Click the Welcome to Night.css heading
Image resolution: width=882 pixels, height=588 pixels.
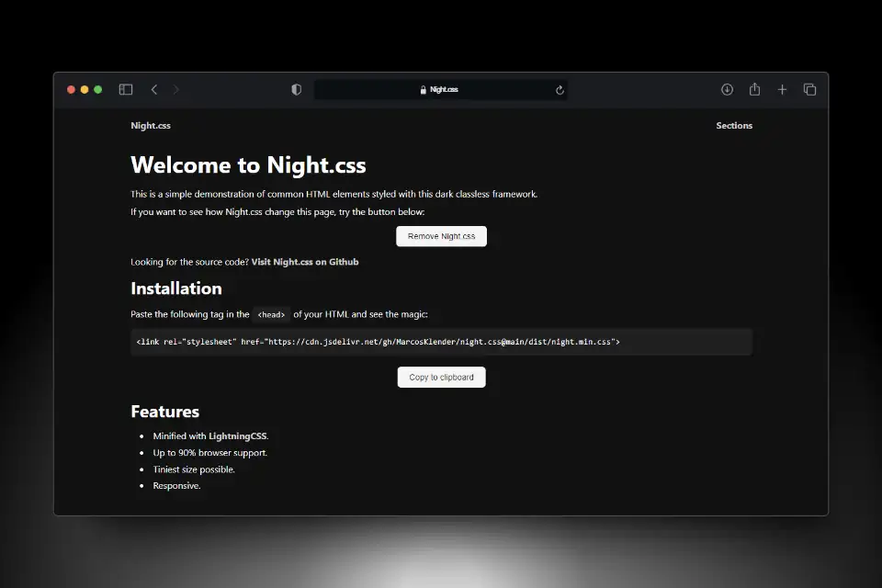click(x=248, y=165)
